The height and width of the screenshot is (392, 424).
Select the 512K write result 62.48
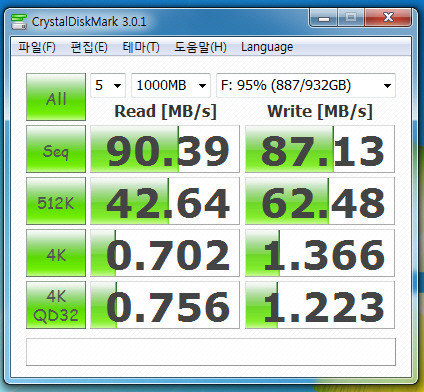320,201
